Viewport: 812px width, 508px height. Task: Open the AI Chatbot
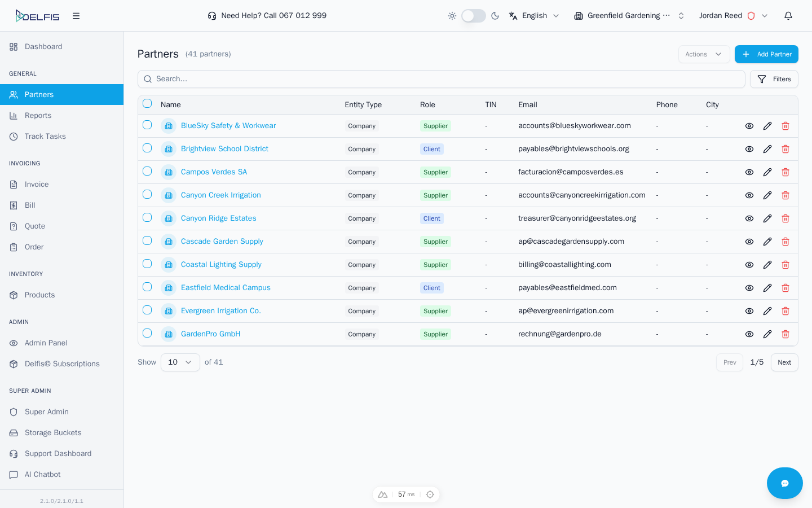(41, 474)
